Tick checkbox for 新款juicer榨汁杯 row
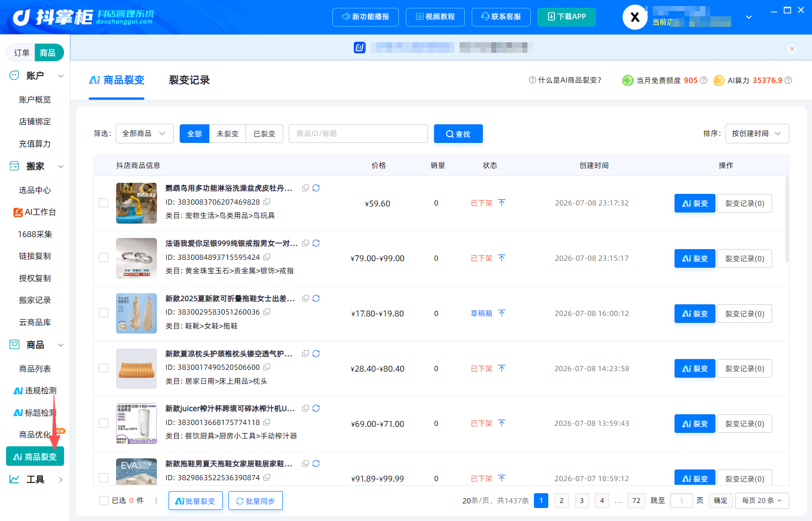Viewport: 812px width, 521px height. 104,424
